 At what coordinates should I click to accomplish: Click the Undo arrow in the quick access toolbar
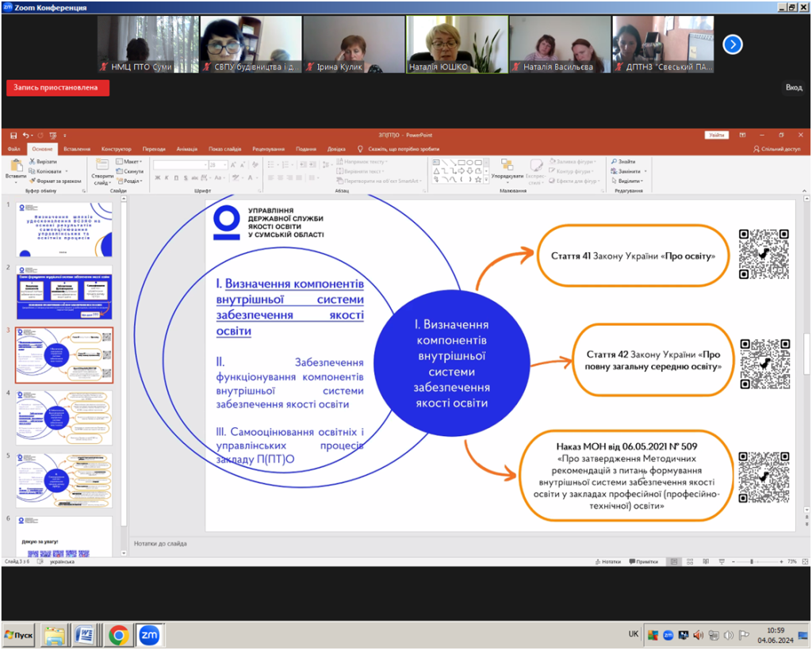[26, 136]
